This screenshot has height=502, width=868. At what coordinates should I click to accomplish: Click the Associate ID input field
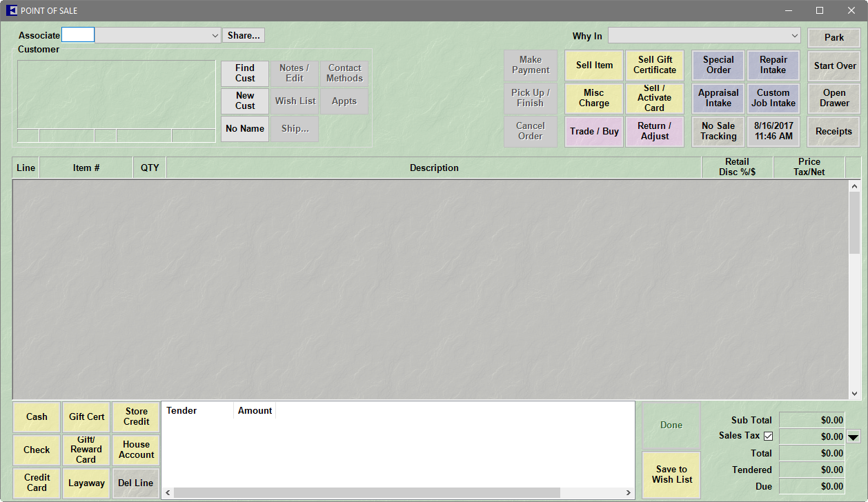pos(78,35)
